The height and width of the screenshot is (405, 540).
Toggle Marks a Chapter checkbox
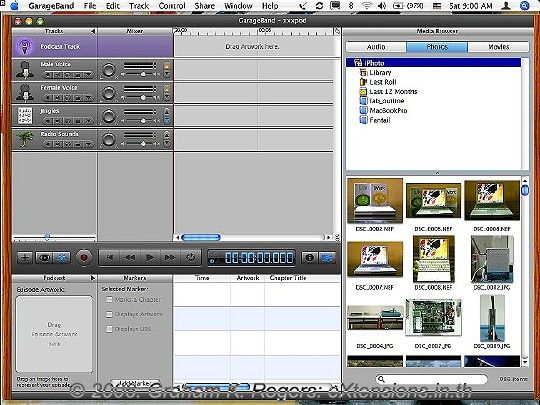tap(109, 300)
